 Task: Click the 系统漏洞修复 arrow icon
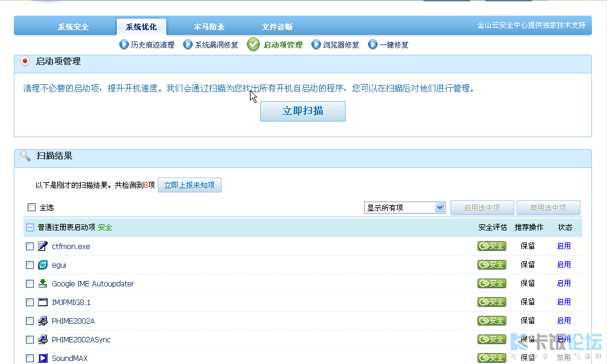(x=188, y=45)
